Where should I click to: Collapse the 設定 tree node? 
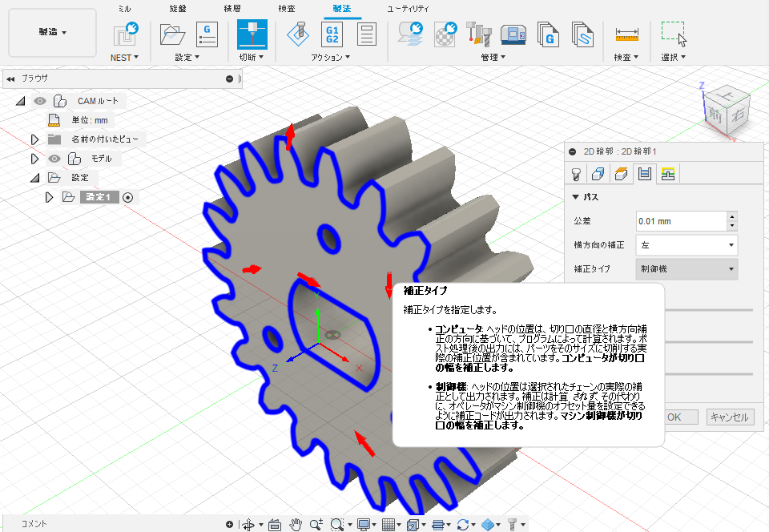pyautogui.click(x=34, y=178)
